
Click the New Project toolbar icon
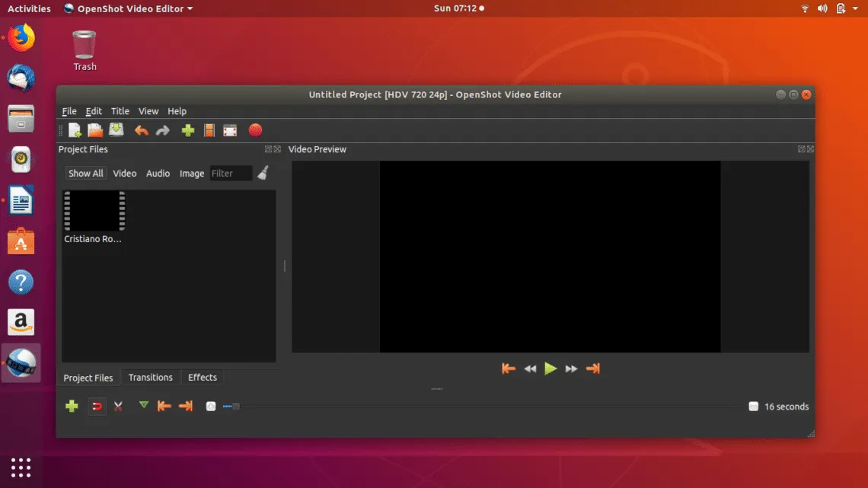75,130
